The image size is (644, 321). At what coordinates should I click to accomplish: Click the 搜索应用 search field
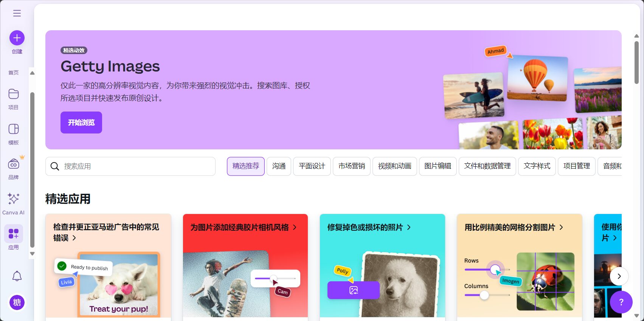click(130, 166)
